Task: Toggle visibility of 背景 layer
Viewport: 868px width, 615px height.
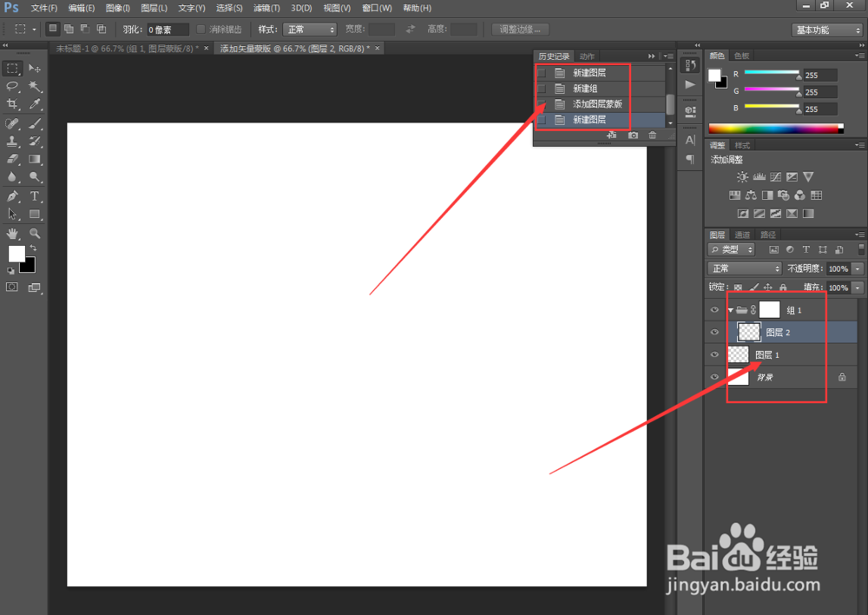Action: coord(714,377)
